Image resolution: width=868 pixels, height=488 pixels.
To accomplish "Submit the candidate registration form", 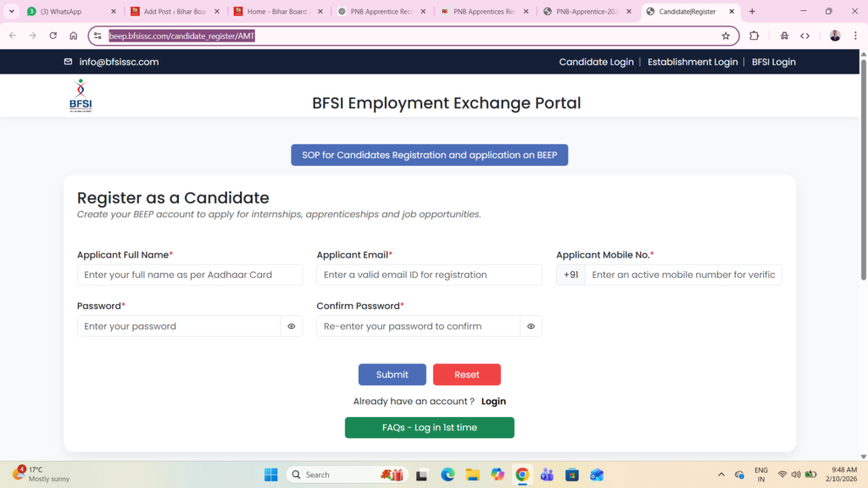I will click(x=392, y=374).
